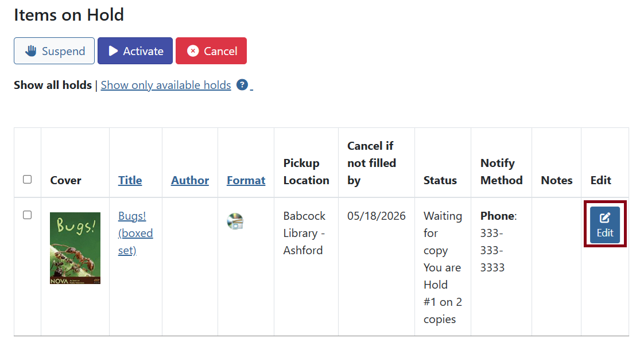Open the Bugs! cover image thumbnail
This screenshot has height=346, width=644.
coord(75,248)
